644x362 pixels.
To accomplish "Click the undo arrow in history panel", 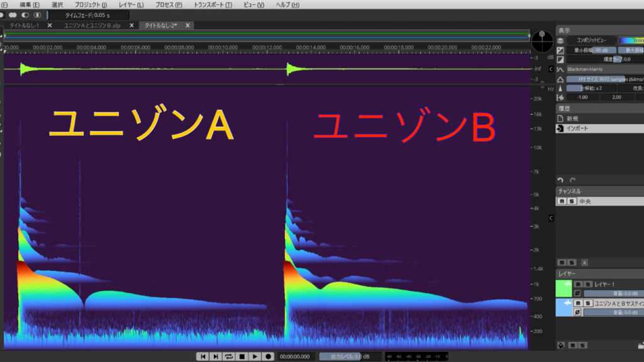I will (560, 180).
